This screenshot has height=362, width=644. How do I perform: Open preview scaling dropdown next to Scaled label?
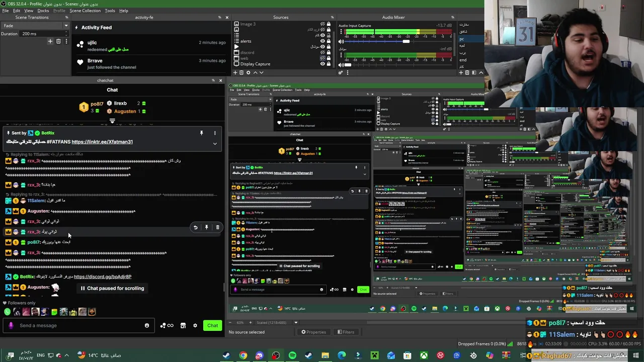pos(296,322)
